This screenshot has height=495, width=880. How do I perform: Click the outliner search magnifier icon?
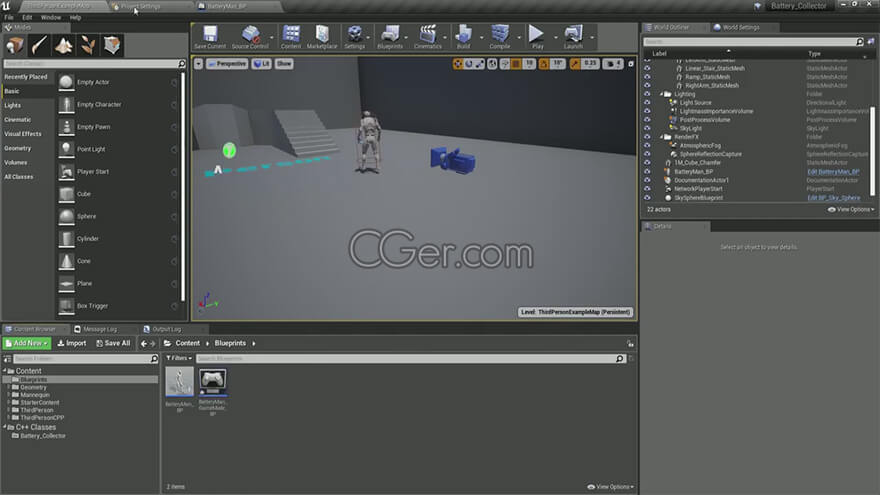(859, 42)
